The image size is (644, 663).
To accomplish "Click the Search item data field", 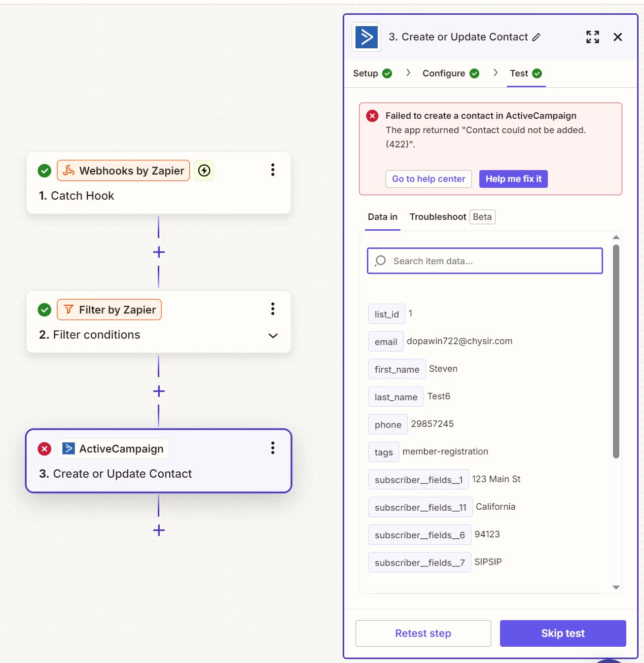I will 485,261.
